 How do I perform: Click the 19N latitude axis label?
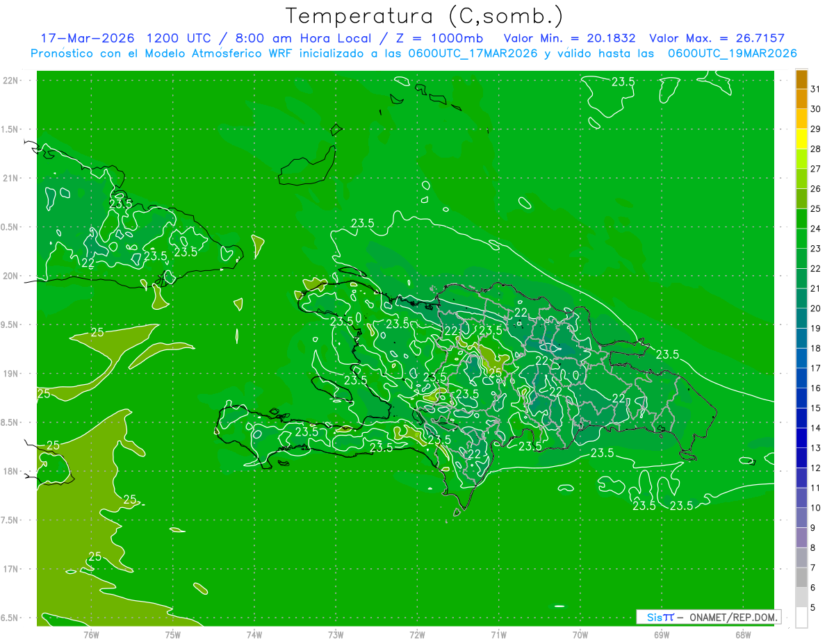coord(12,374)
